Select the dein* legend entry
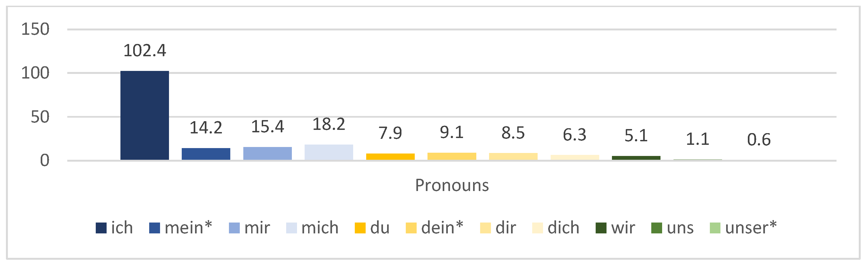The height and width of the screenshot is (266, 868). point(435,228)
